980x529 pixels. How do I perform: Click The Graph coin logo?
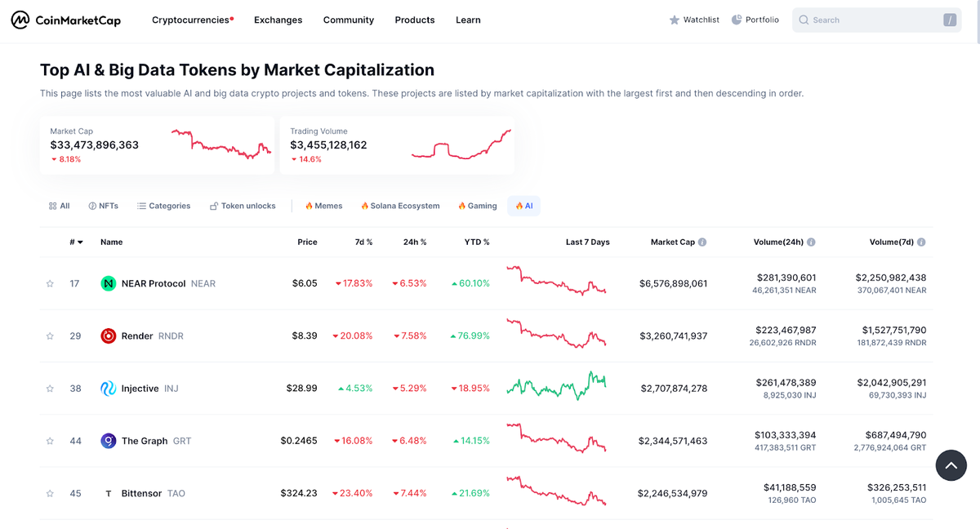[108, 441]
